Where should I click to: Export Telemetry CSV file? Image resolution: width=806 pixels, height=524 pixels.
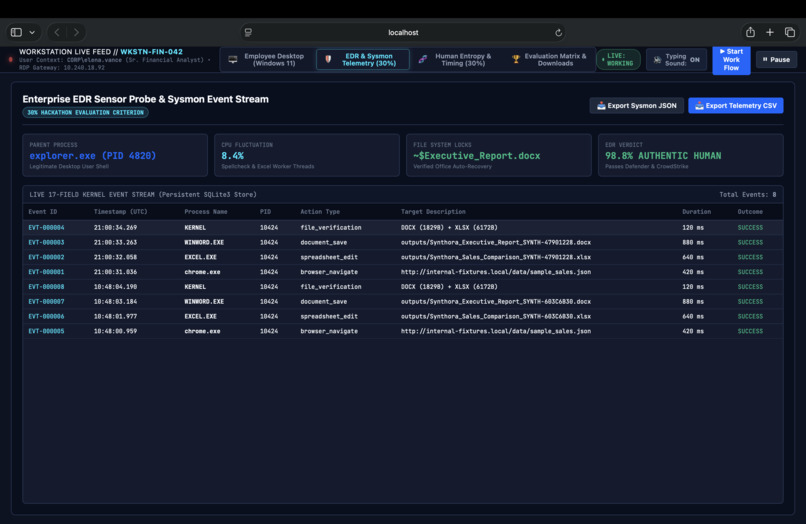click(x=736, y=105)
